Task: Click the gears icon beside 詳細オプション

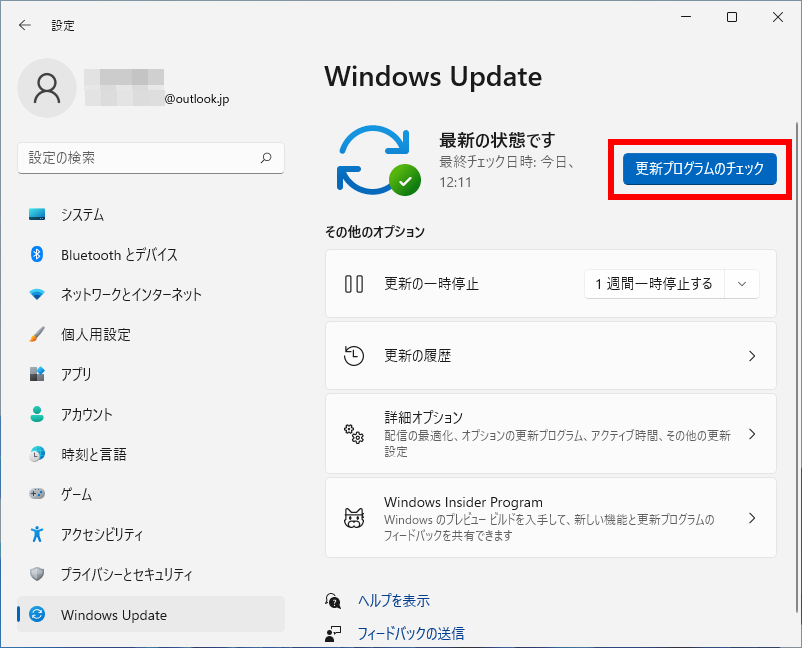Action: pos(354,434)
